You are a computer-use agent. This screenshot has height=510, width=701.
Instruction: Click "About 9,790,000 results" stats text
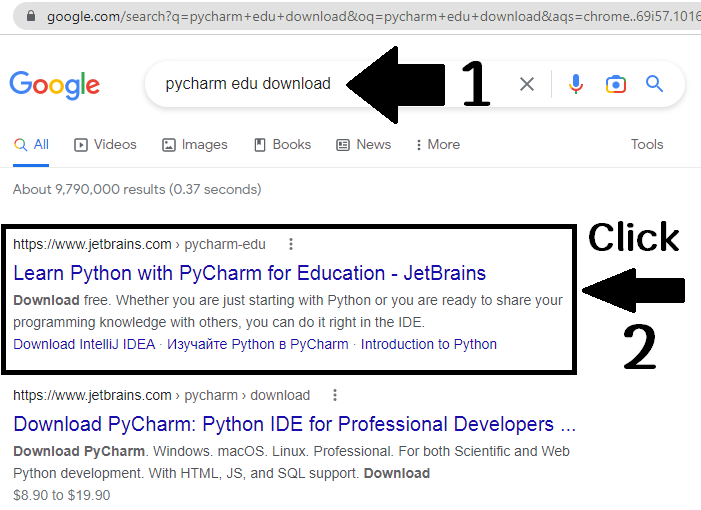click(137, 190)
